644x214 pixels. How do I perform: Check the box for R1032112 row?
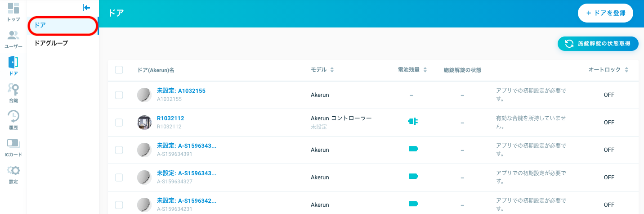119,123
